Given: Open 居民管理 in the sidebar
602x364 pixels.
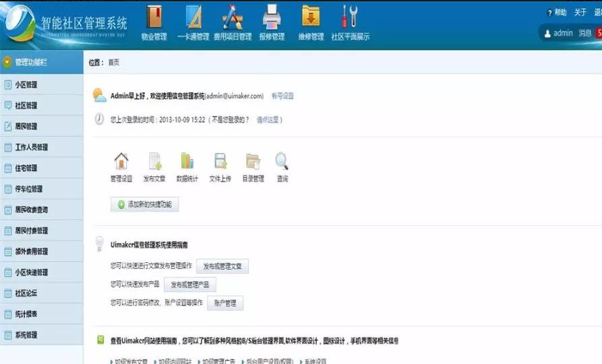Looking at the screenshot, I should pyautogui.click(x=42, y=126).
